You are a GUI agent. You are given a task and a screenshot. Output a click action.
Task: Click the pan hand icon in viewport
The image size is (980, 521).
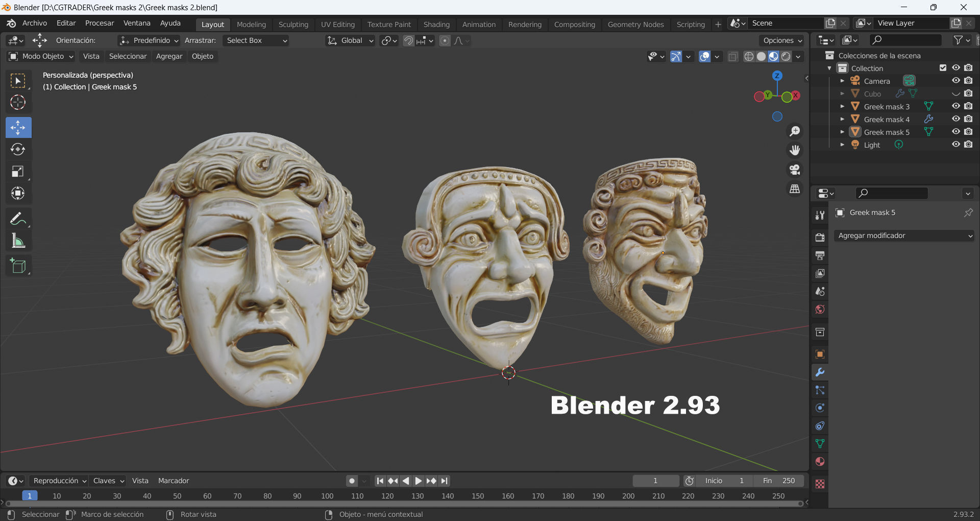(795, 150)
